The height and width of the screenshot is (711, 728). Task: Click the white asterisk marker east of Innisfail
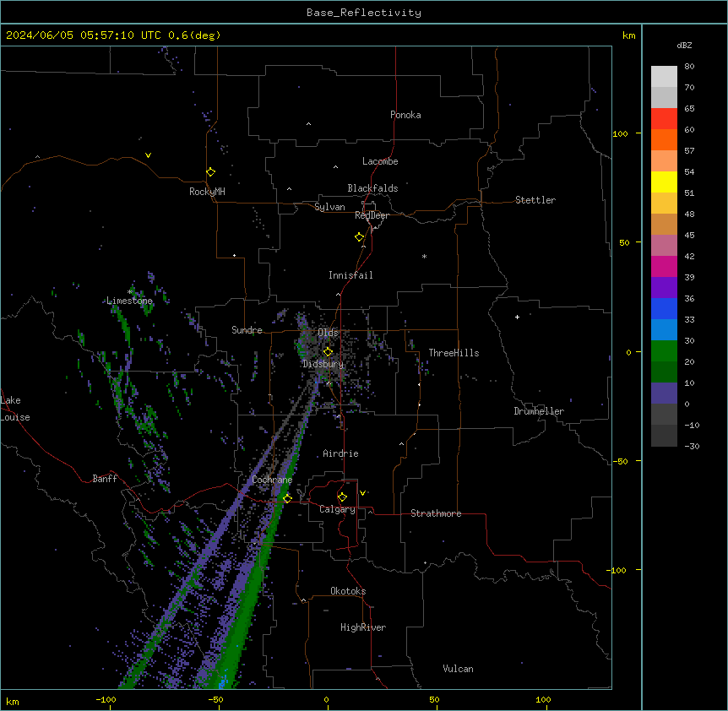tap(424, 256)
